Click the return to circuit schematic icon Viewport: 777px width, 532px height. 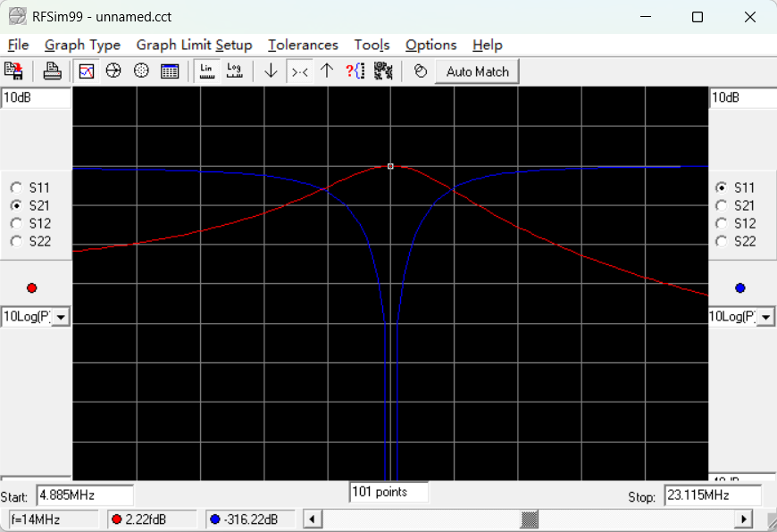14,71
